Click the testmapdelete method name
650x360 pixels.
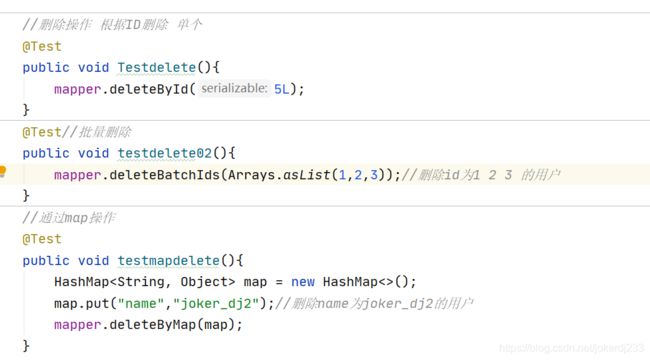pos(168,260)
